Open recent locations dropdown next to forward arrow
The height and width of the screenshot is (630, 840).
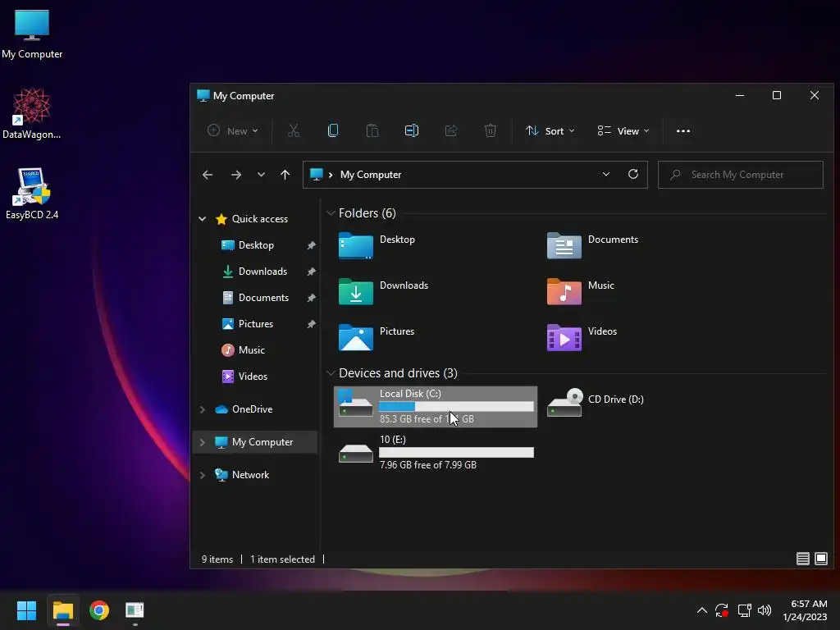point(261,175)
